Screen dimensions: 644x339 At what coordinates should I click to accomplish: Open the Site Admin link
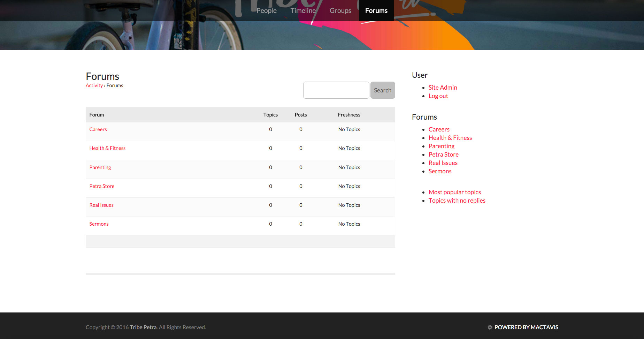[443, 88]
